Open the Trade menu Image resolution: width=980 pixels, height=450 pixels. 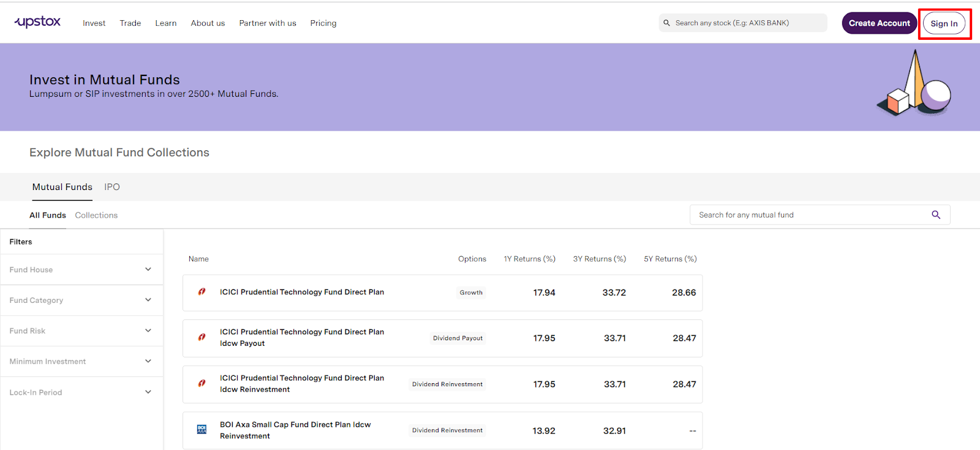(130, 23)
